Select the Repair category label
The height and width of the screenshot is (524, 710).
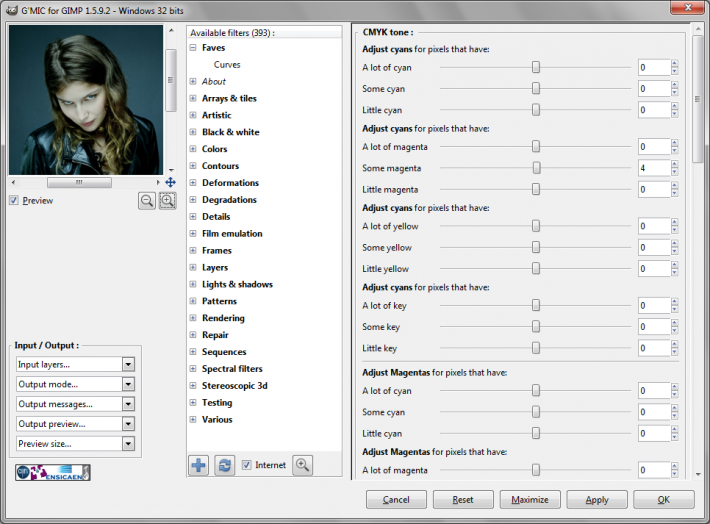(x=215, y=335)
